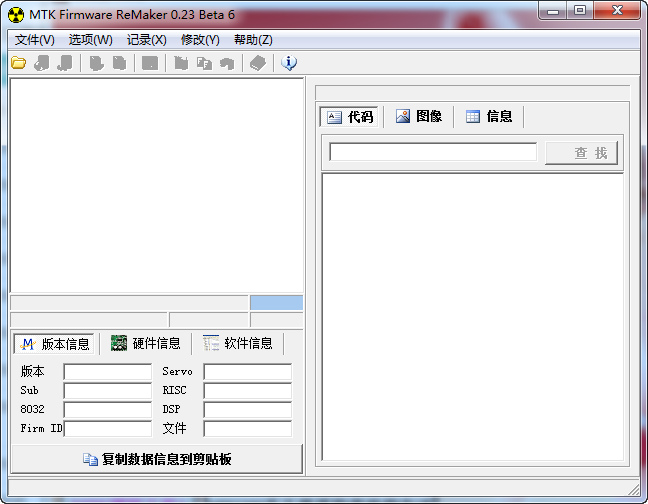Expand the 修改(Y) menu

[x=200, y=40]
